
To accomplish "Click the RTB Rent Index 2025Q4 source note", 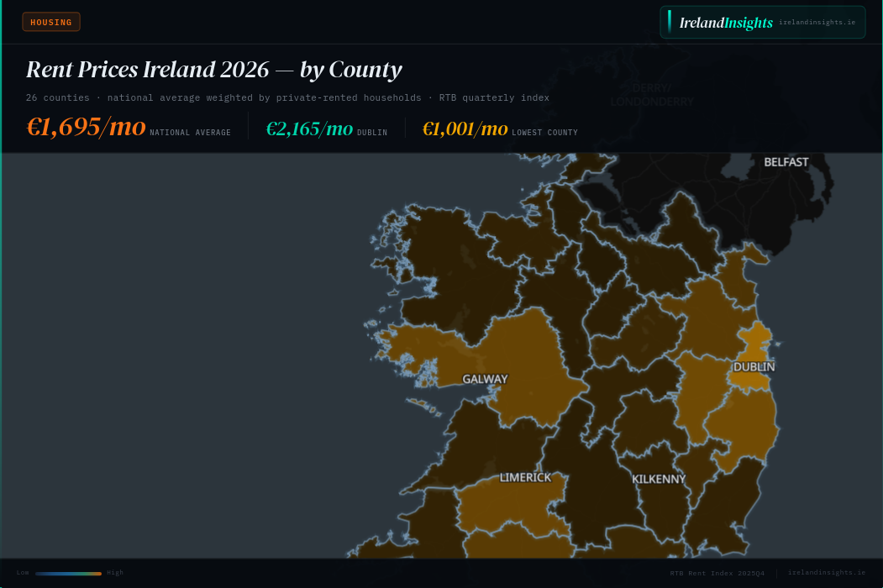I will (717, 573).
